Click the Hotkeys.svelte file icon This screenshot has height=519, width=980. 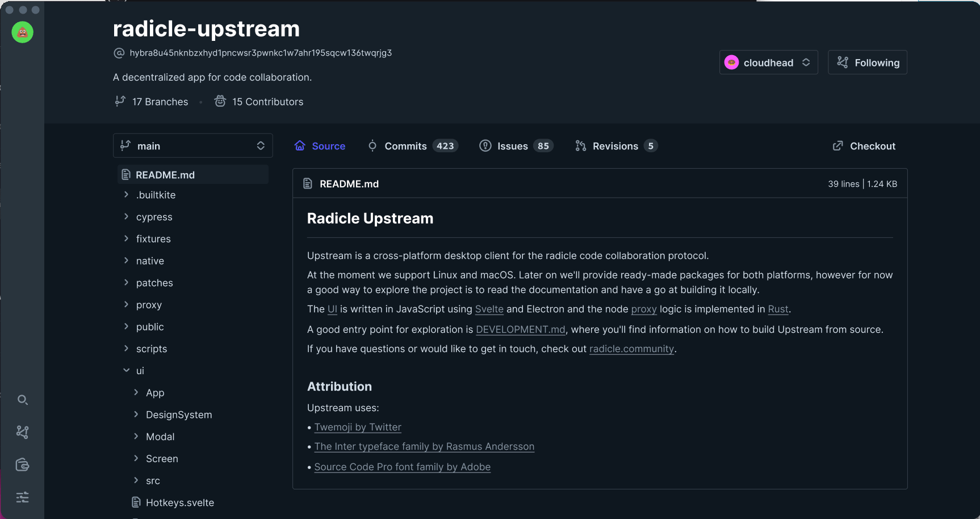pos(136,503)
